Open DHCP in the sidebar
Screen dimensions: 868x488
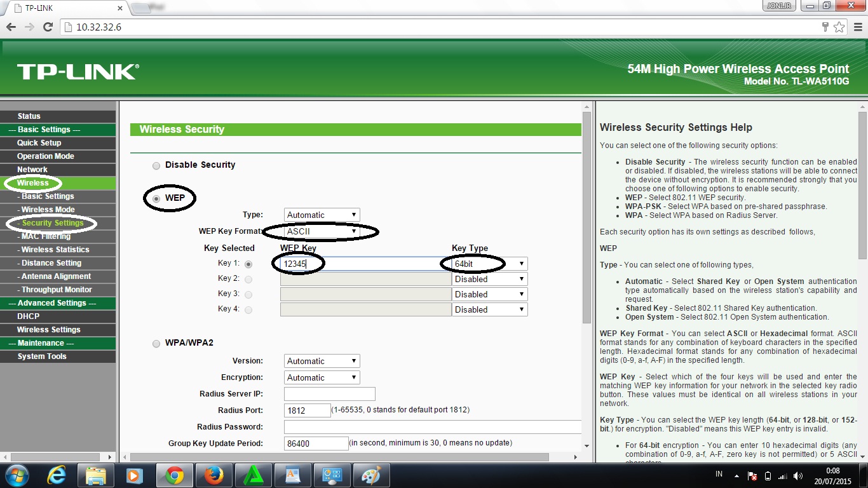[58, 316]
